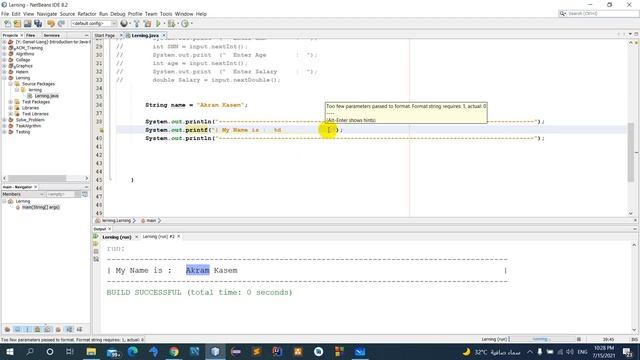Click the re-run green arrow in Output panel
The height and width of the screenshot is (360, 640).
(96, 236)
